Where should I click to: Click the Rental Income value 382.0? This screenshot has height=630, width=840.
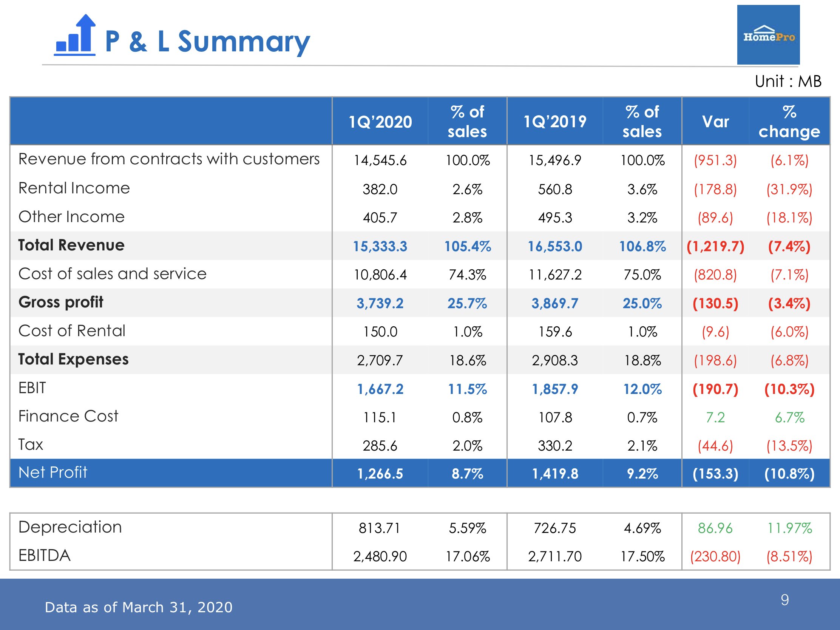(x=380, y=189)
